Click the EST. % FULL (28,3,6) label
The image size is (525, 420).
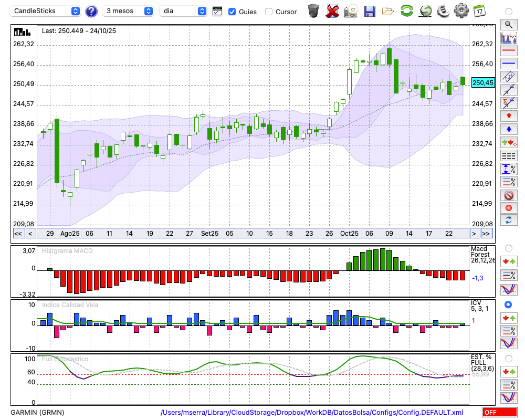pyautogui.click(x=482, y=363)
